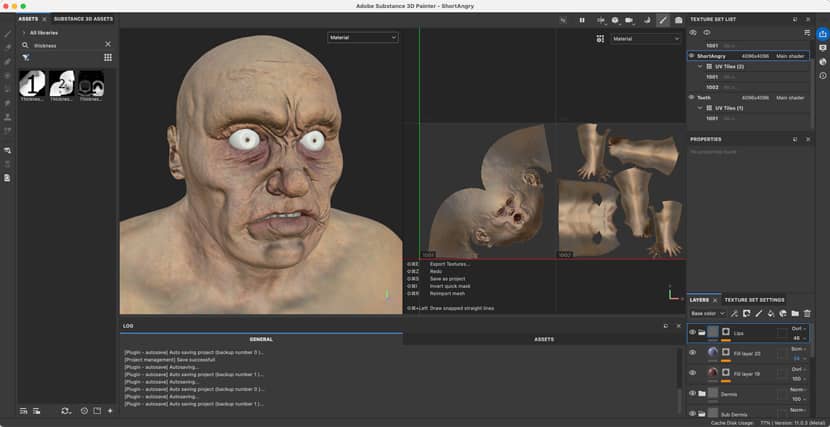Hide the Lips layer group
The width and height of the screenshot is (830, 427).
pos(692,332)
